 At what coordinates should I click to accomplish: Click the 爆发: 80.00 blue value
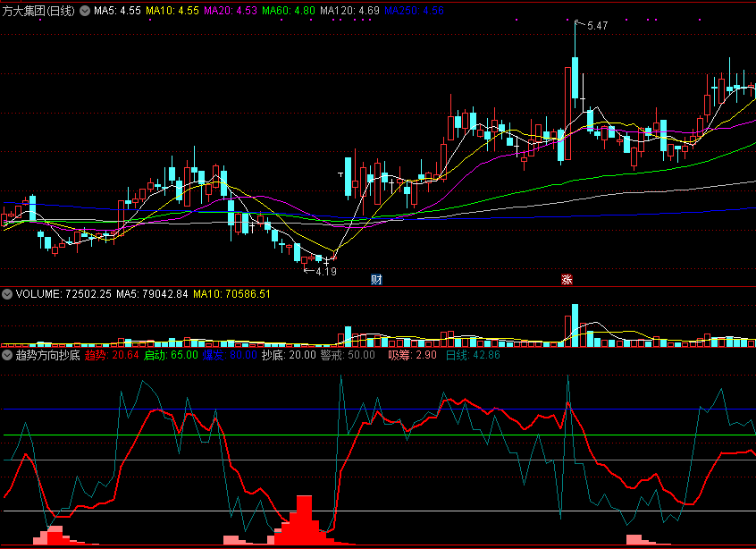tap(230, 356)
